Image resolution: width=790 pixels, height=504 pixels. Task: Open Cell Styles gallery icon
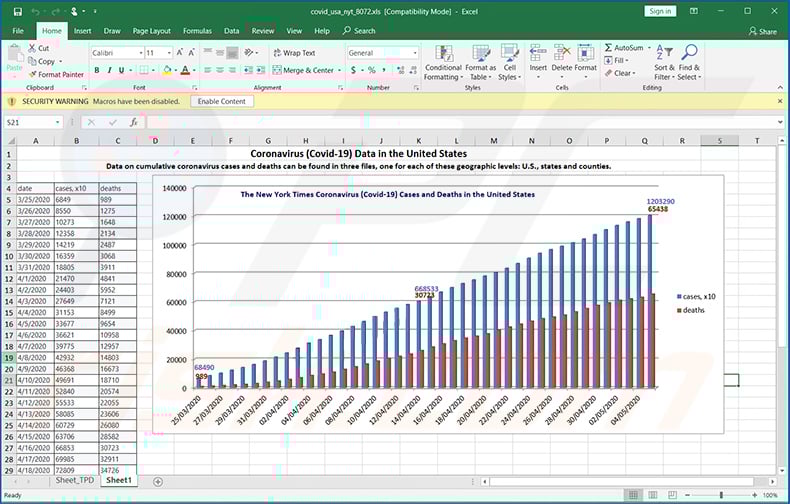point(509,53)
